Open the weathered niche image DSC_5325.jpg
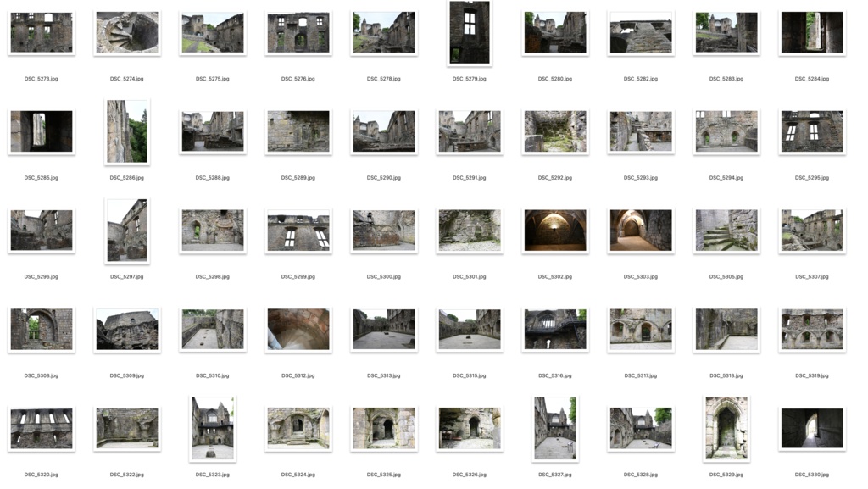 point(383,427)
